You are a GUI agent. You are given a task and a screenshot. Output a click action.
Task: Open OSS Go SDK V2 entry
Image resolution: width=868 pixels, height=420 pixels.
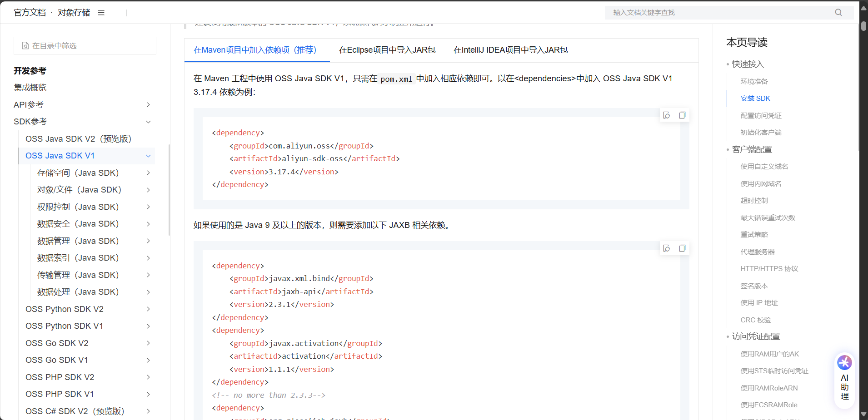coord(57,343)
